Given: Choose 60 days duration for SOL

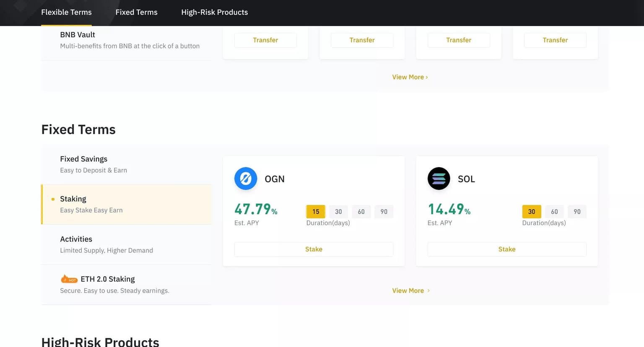Looking at the screenshot, I should click(x=554, y=212).
